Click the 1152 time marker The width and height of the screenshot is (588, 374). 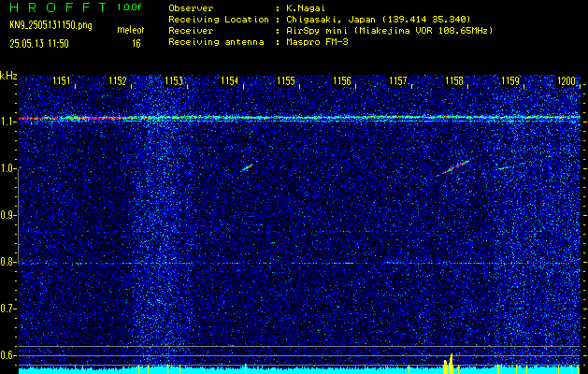118,80
